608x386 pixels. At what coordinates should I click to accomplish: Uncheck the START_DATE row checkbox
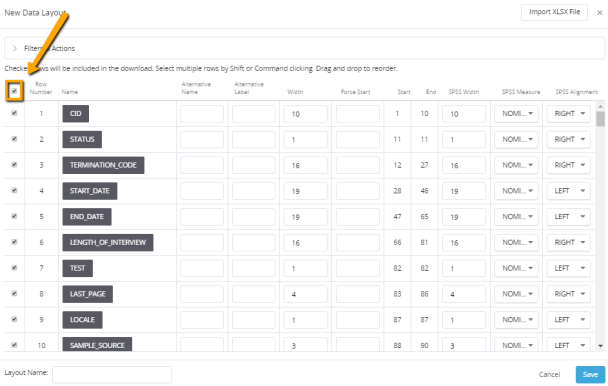click(14, 190)
